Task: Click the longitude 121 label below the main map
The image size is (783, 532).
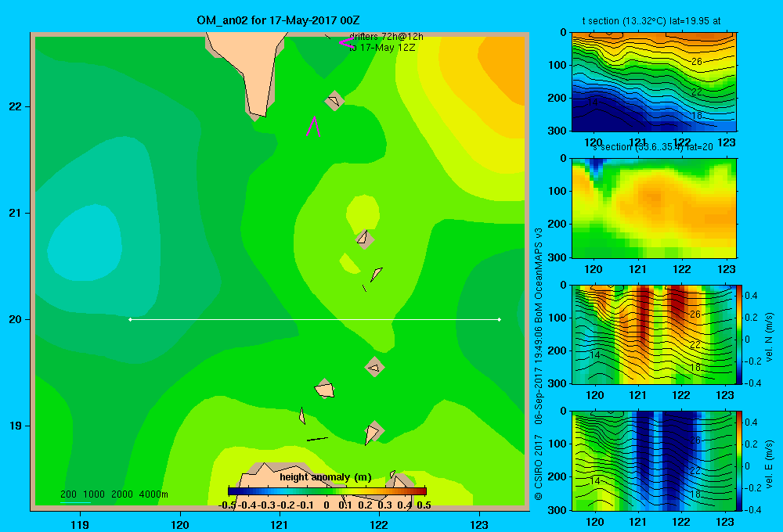Action: [x=280, y=524]
